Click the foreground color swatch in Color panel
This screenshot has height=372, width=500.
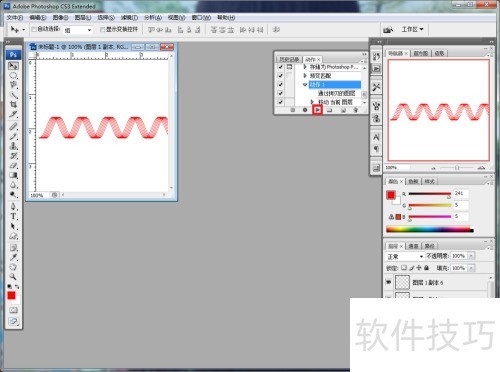click(391, 195)
